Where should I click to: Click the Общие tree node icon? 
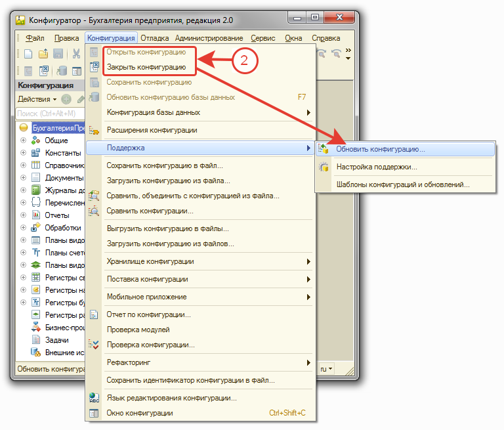(x=35, y=140)
